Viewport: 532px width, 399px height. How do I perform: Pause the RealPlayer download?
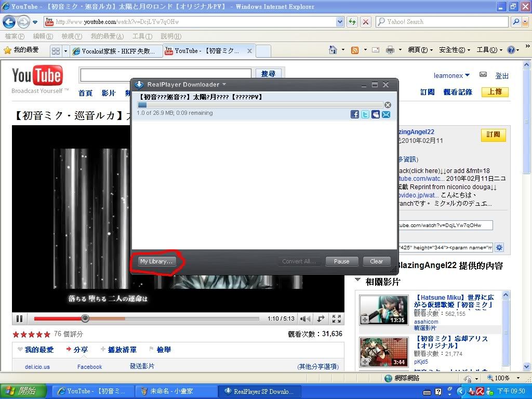pos(341,261)
